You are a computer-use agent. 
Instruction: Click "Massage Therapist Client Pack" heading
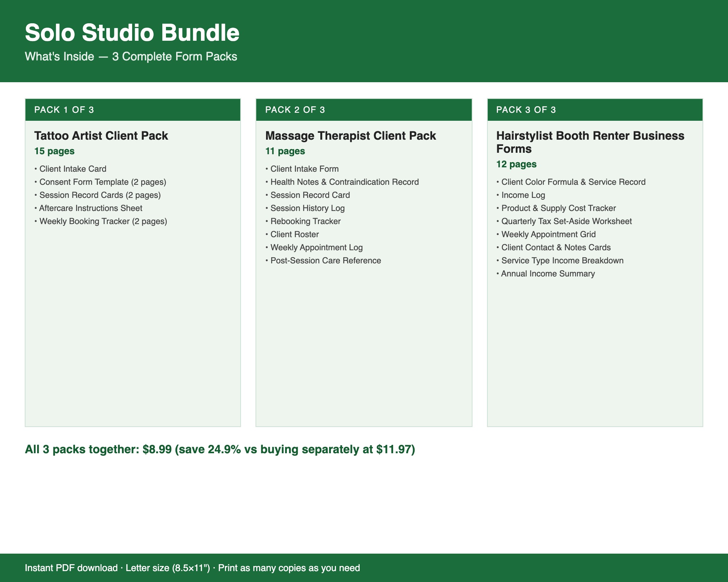coord(351,136)
